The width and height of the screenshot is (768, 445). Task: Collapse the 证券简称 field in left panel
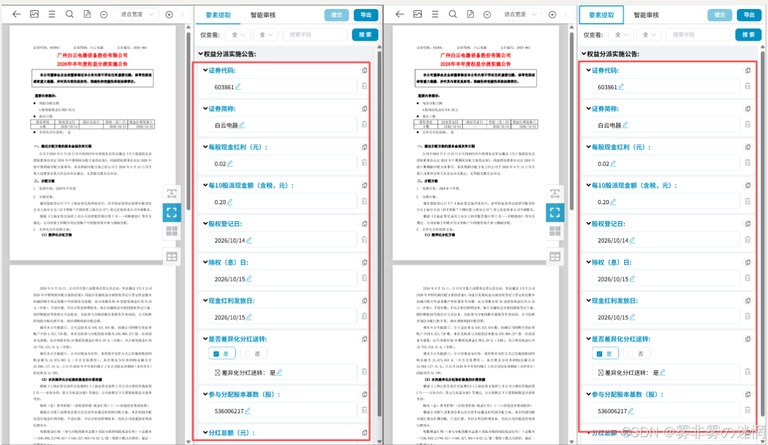(206, 109)
